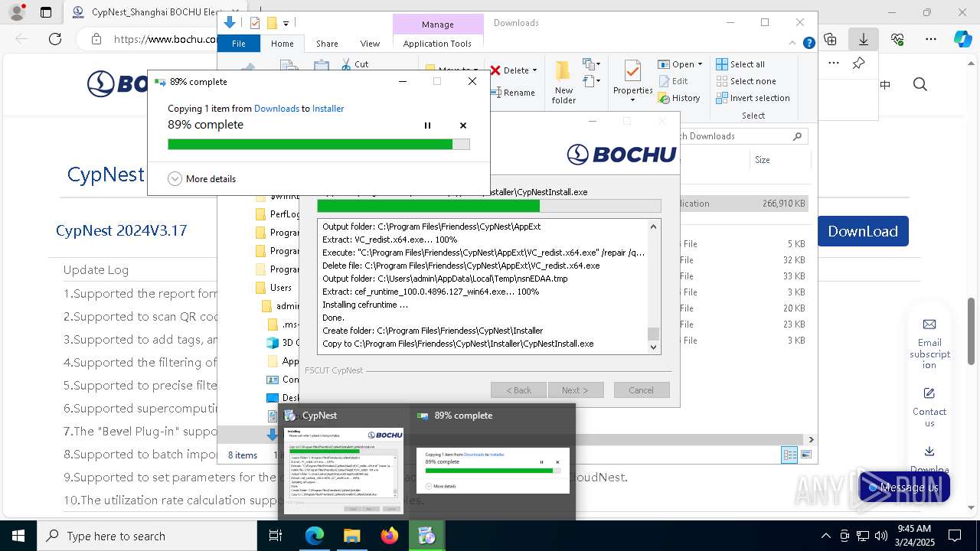This screenshot has width=980, height=551.
Task: Click the < Back button in installer
Action: click(518, 390)
